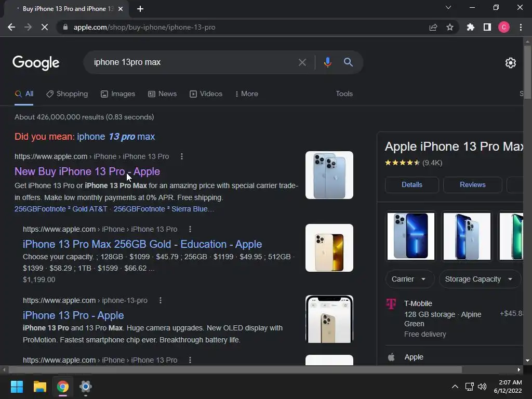Screen dimensions: 532x399
Task: Click the blue iPhone pair result thumbnail
Action: (329, 175)
